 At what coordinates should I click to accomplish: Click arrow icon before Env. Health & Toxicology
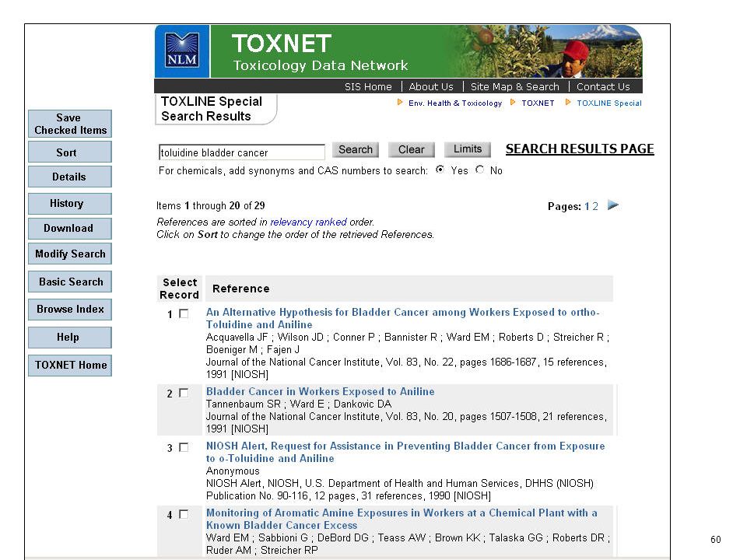click(x=400, y=103)
